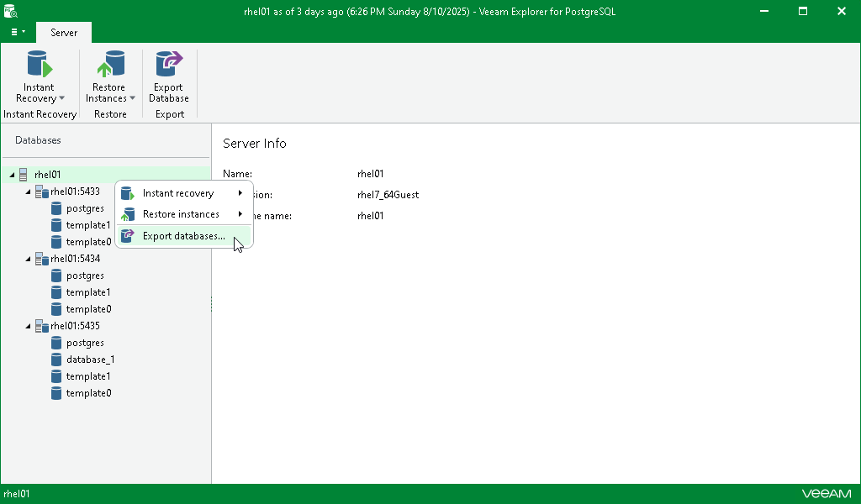Click the Export ribbon group label
The height and width of the screenshot is (504, 861).
pos(170,114)
